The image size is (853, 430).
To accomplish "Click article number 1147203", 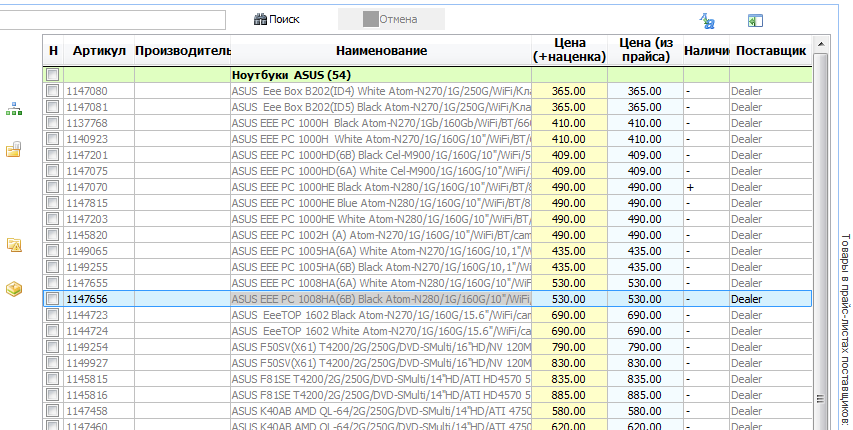I will 87,219.
